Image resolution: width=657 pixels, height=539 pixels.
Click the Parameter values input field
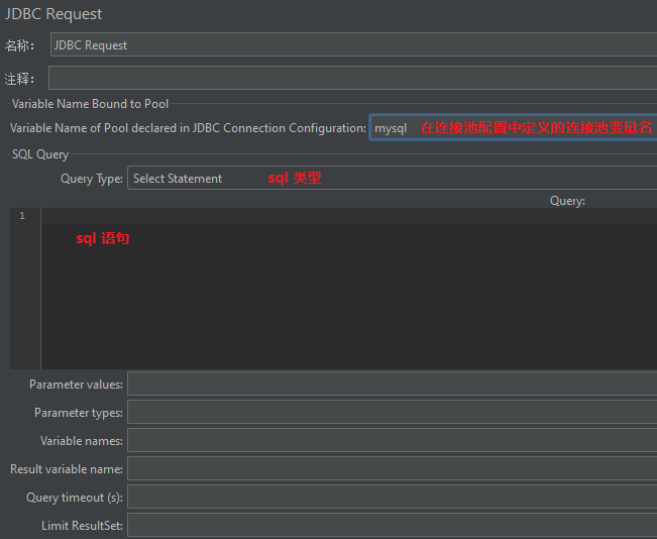tap(392, 384)
